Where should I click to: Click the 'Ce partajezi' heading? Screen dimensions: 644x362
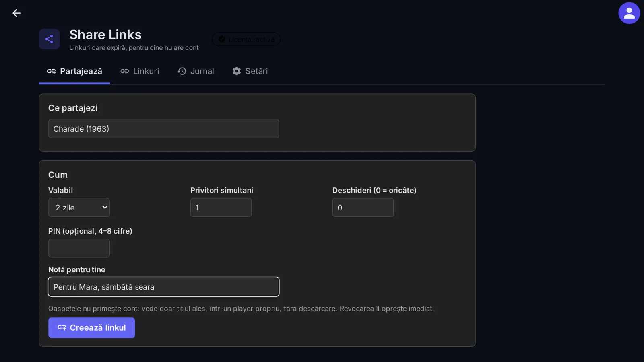(73, 108)
